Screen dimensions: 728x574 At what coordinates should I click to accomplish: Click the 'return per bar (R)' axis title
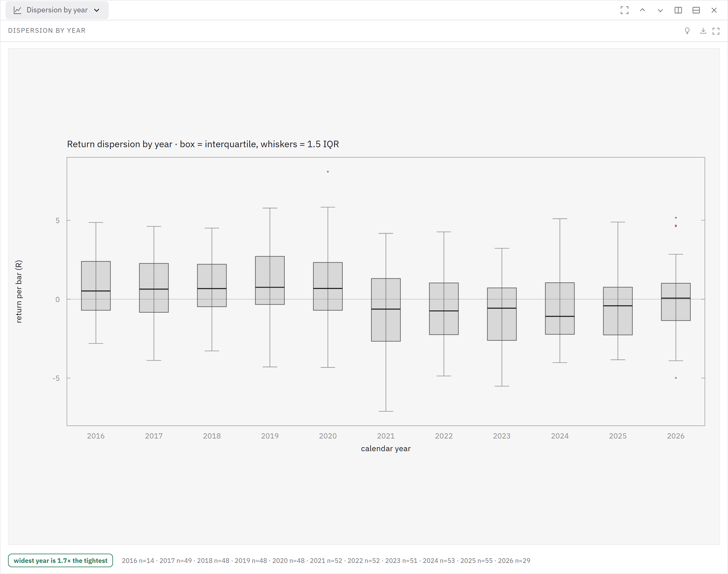[x=19, y=291]
